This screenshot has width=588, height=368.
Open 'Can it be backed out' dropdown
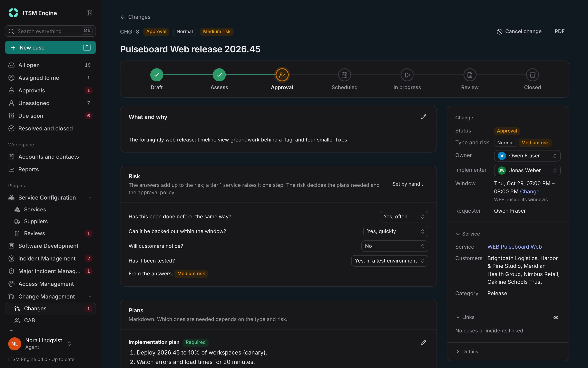click(395, 231)
